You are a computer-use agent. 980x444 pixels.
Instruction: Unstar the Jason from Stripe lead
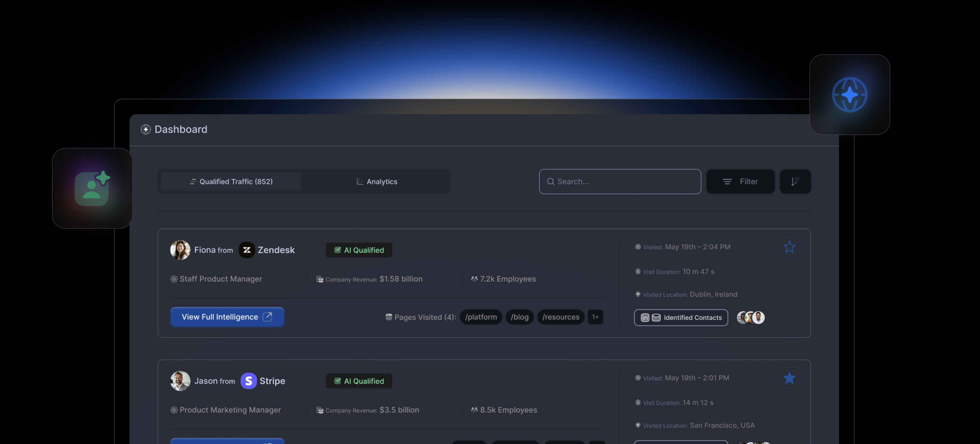click(789, 378)
